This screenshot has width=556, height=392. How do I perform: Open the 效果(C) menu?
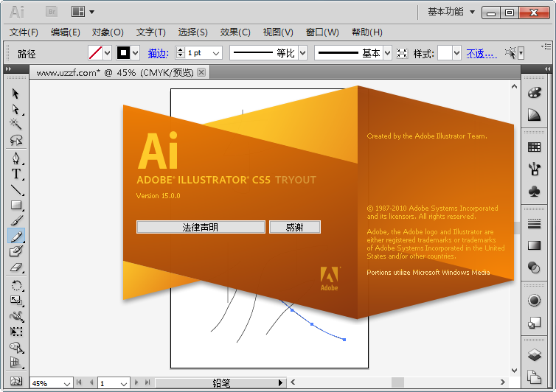point(235,32)
